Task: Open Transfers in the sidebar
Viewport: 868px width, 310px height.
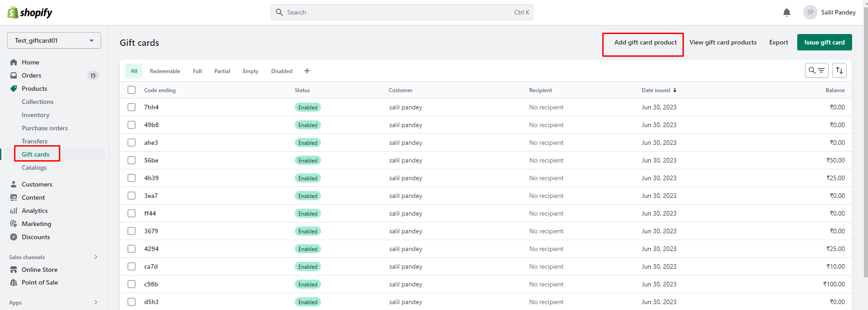Action: pyautogui.click(x=34, y=141)
